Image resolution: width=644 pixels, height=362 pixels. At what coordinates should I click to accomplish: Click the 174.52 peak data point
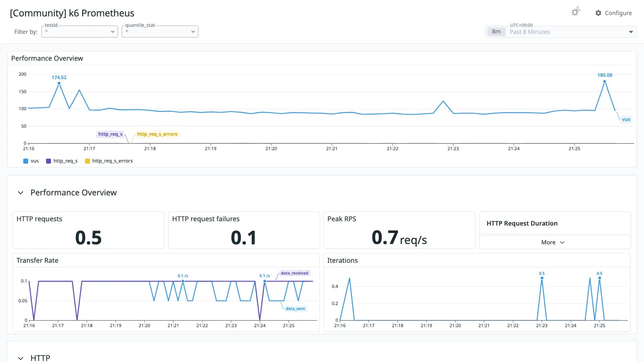[59, 83]
